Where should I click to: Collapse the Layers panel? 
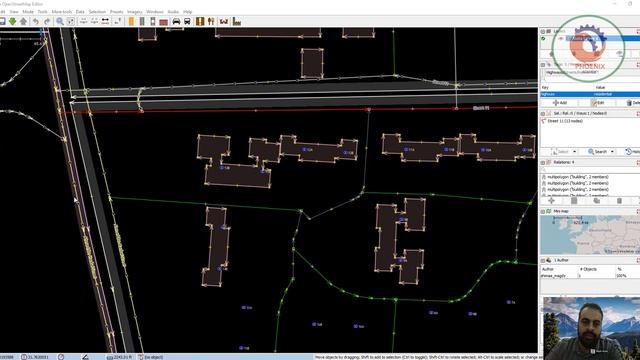pos(543,31)
